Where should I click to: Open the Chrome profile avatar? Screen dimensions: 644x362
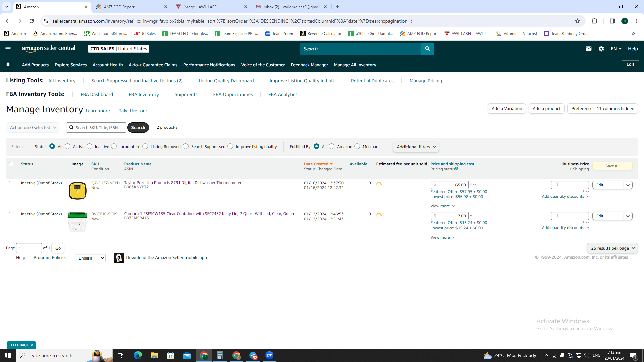tap(624, 21)
